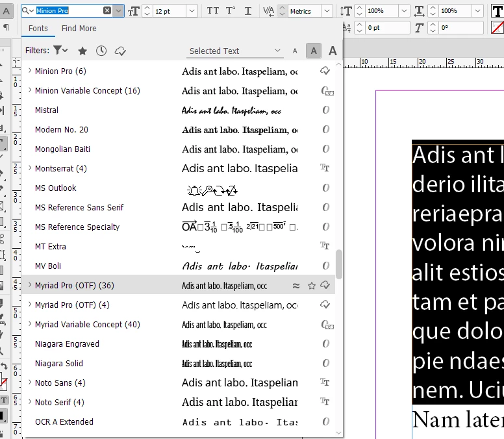Viewport: 504px width, 439px height.
Task: Select MS Reference Specialty font
Action: pos(178,227)
